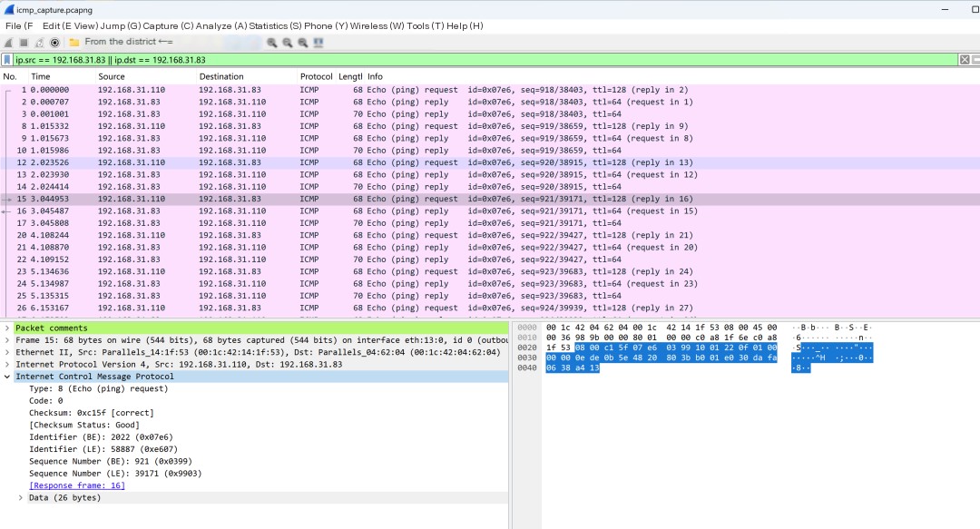Open the Help (H) menu
Viewport: 980px width, 529px height.
click(465, 26)
